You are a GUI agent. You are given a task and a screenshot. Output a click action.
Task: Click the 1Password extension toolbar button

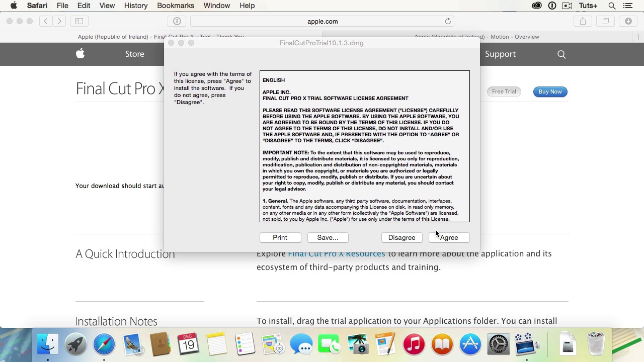tap(177, 21)
